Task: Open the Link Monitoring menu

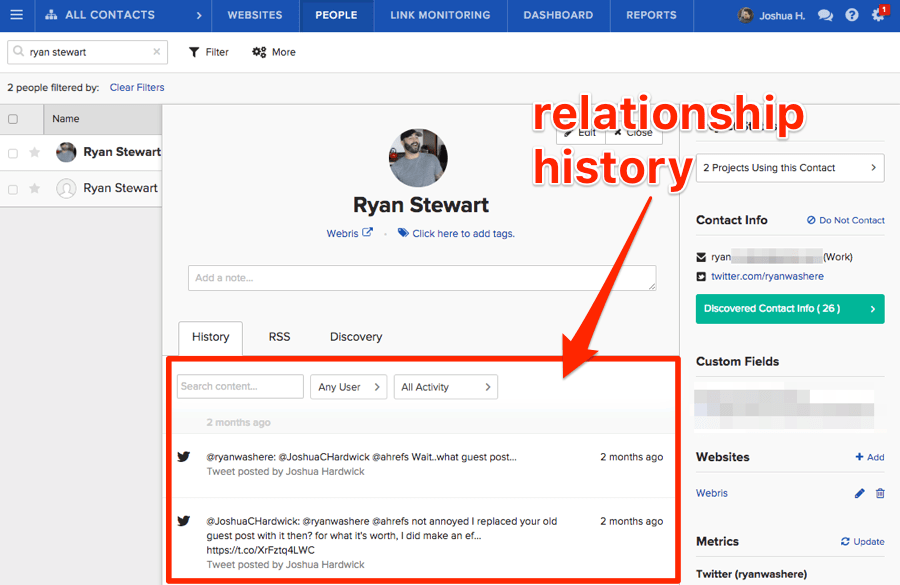Action: pyautogui.click(x=440, y=15)
